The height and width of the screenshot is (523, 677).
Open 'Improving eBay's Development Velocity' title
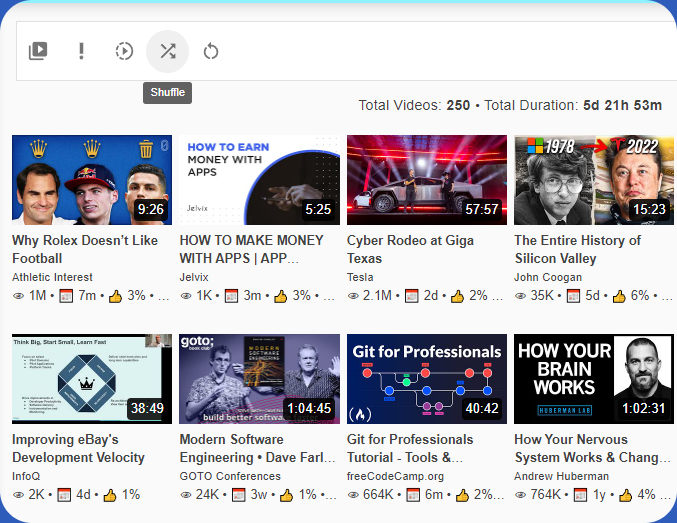click(x=78, y=448)
